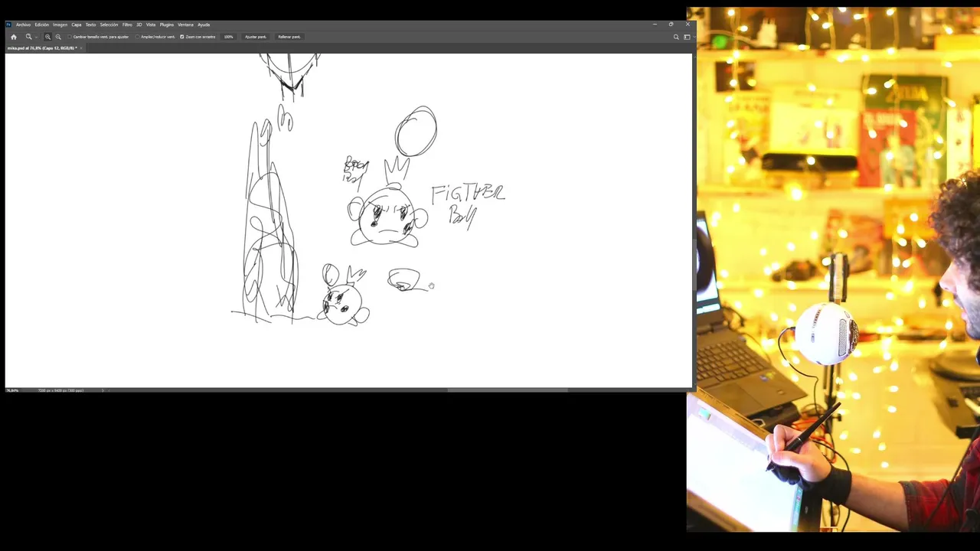The height and width of the screenshot is (551, 980).
Task: Restore down the Photoshop window
Action: pyautogui.click(x=671, y=24)
